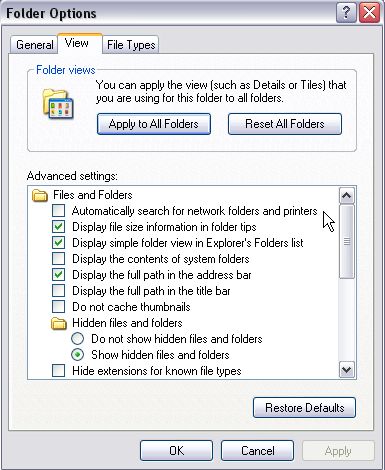
Task: Select the Hidden files and folders icon
Action: pos(59,323)
